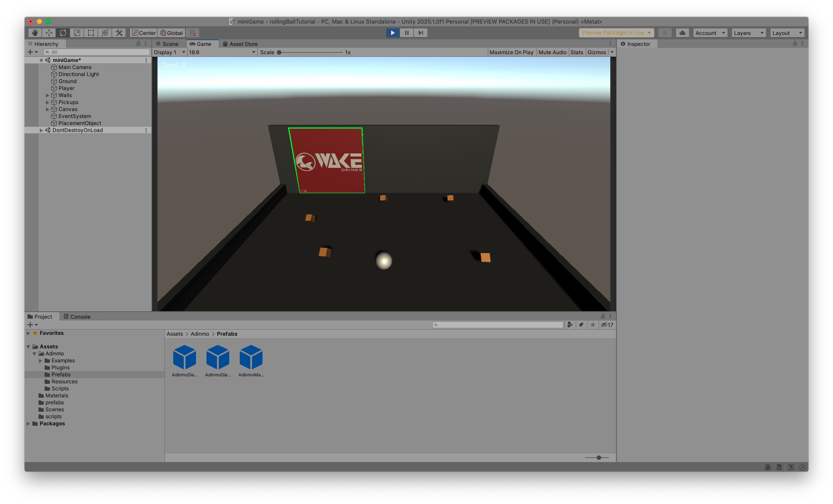Click the grid snapping icon in toolbar
This screenshot has height=504, width=833.
192,33
